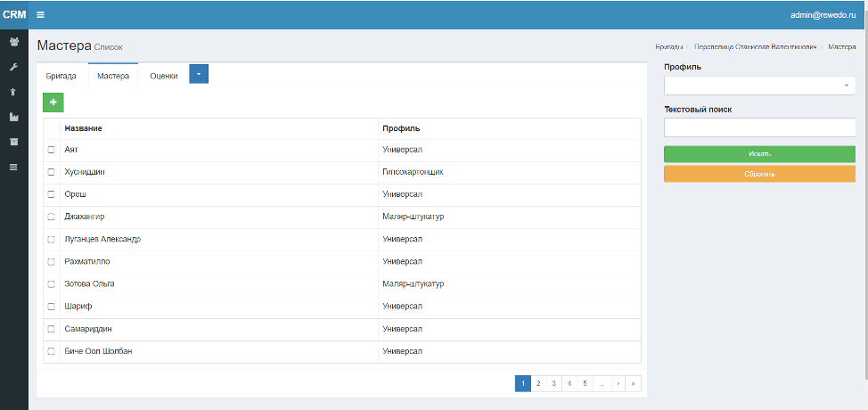Select the Ореш row checkbox
Image resolution: width=868 pixels, height=410 pixels.
(51, 194)
